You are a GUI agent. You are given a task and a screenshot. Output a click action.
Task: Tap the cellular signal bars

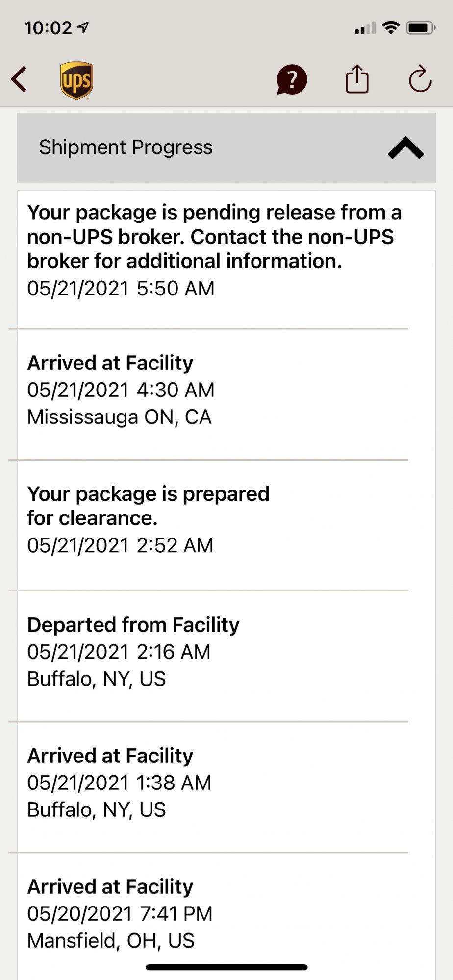[365, 28]
